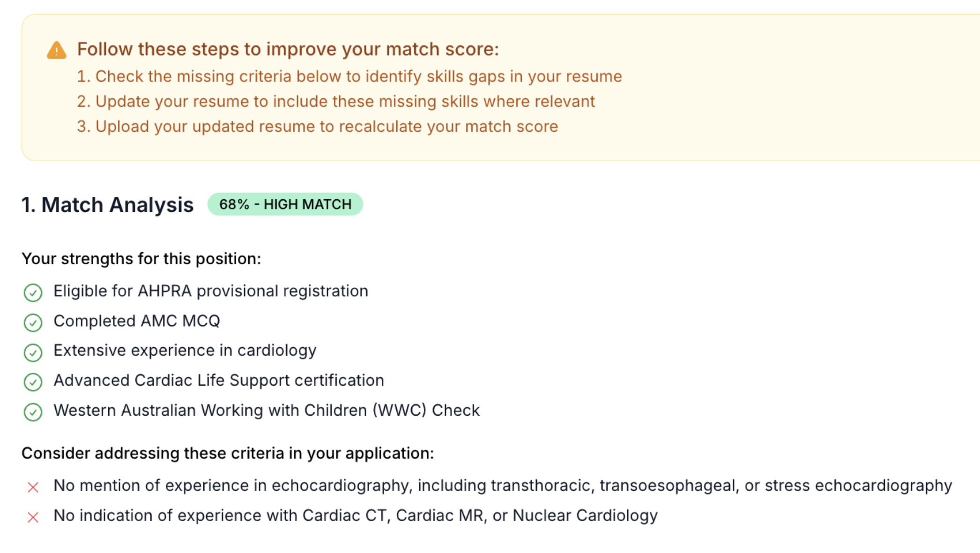The image size is (980, 553).
Task: Click step two about updating your resume
Action: pos(336,101)
